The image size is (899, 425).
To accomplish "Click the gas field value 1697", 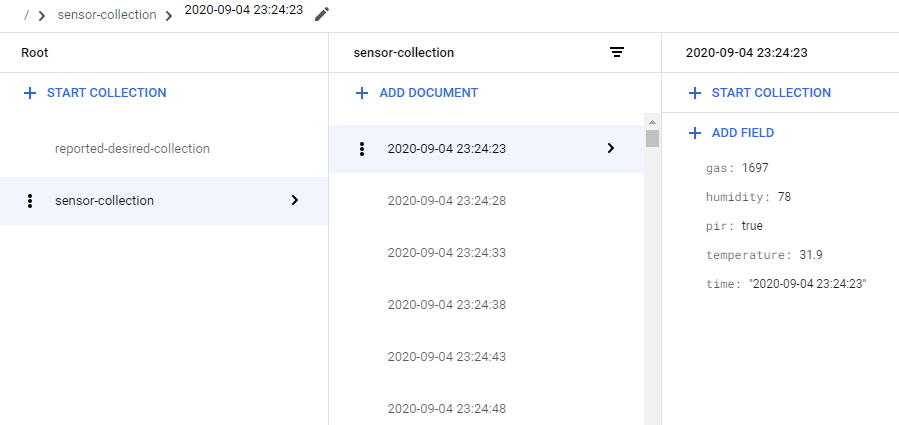I will pos(755,168).
